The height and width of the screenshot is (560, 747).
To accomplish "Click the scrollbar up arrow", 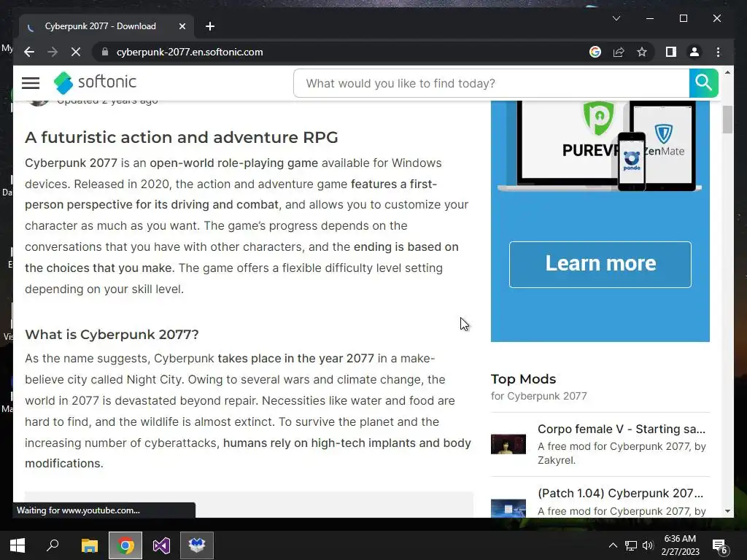I will pos(727,72).
